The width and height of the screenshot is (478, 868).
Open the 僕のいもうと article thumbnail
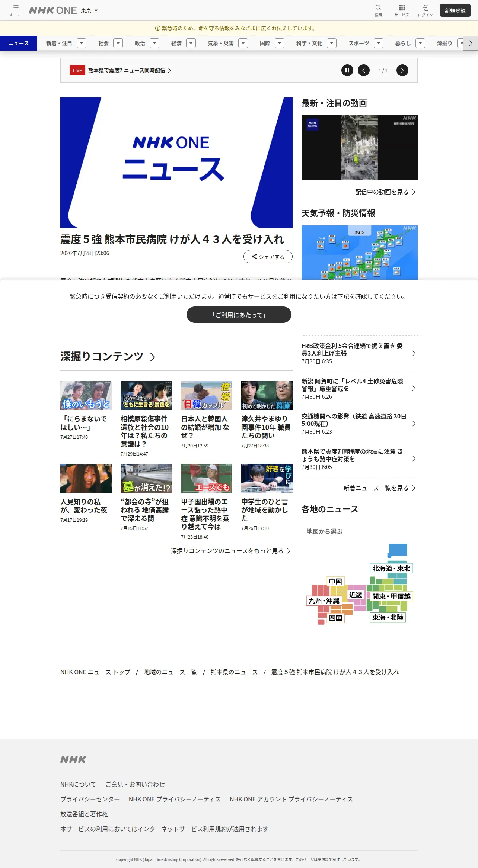click(86, 395)
